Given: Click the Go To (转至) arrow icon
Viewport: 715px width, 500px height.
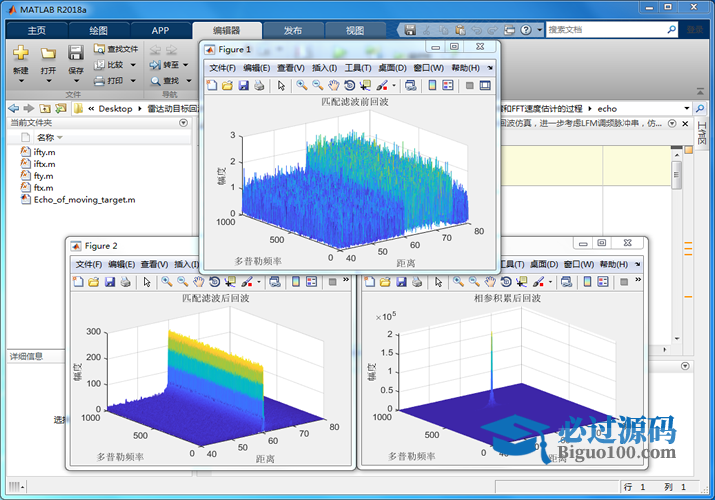Looking at the screenshot, I should click(155, 65).
